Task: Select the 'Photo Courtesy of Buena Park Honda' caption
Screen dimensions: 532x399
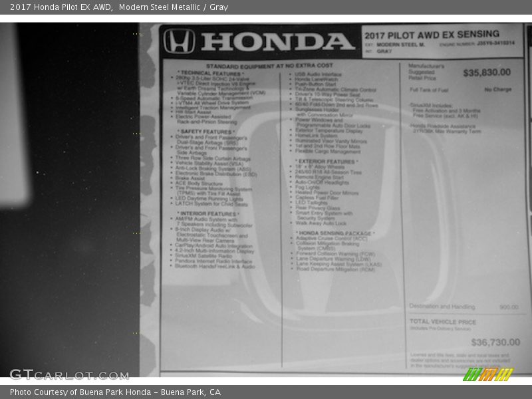Action: 80,392
